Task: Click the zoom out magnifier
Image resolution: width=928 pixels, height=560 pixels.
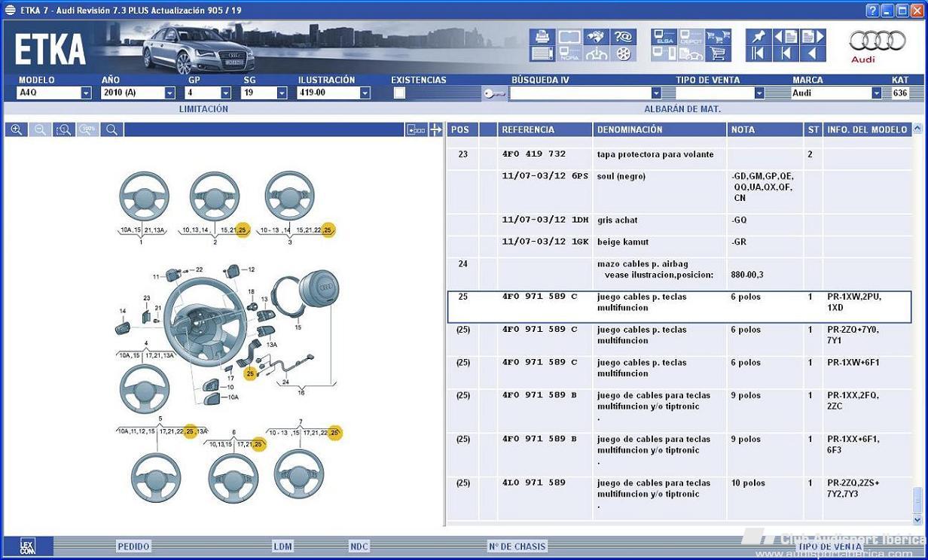Action: point(40,129)
